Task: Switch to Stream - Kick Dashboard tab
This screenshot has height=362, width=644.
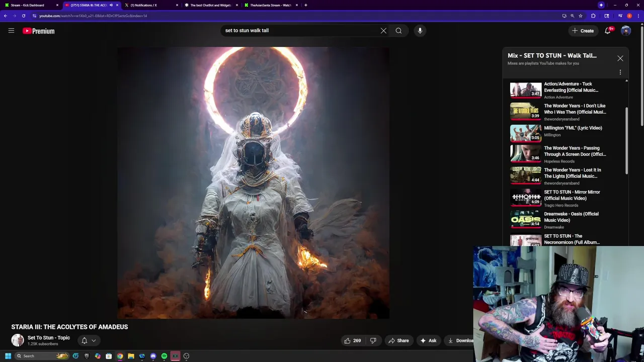Action: click(31, 5)
